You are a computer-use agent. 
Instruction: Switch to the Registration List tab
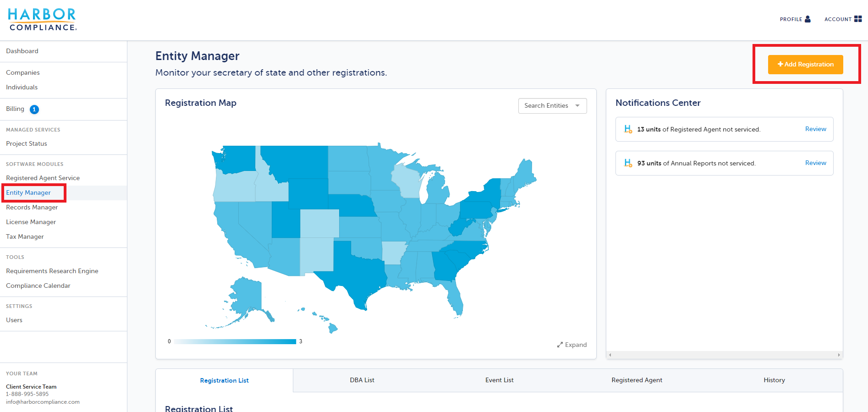(224, 380)
